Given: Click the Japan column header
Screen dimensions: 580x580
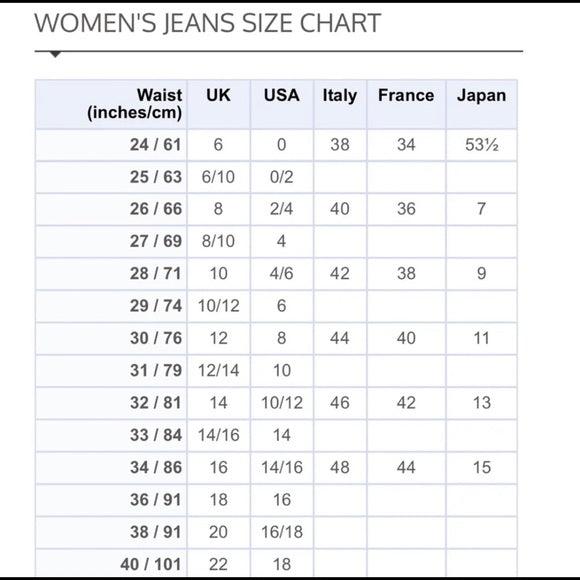Looking at the screenshot, I should (x=481, y=104).
